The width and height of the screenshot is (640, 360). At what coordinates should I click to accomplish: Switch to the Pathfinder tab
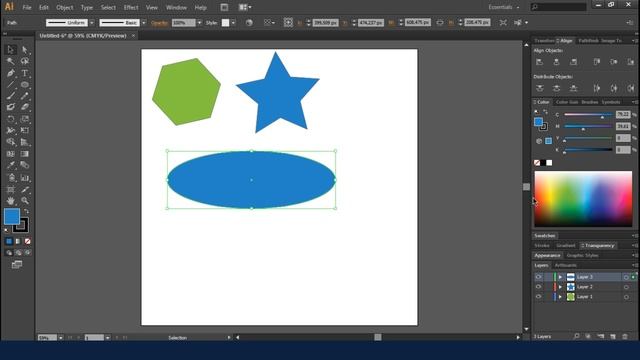589,41
